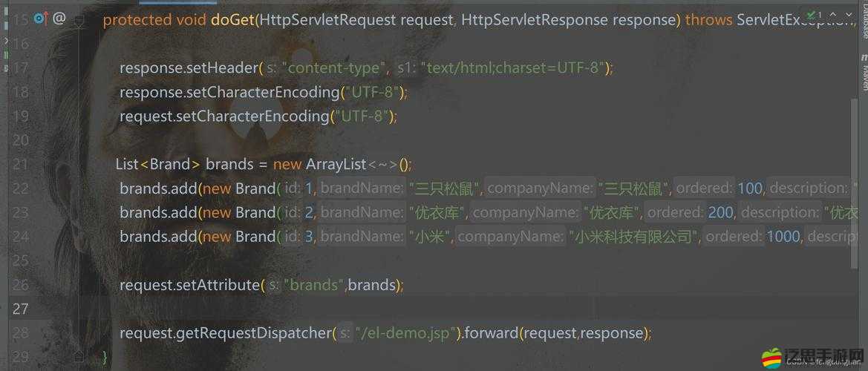Viewport: 868px width, 371px height.
Task: Toggle a breakpoint at line number 22
Action: coord(21,188)
